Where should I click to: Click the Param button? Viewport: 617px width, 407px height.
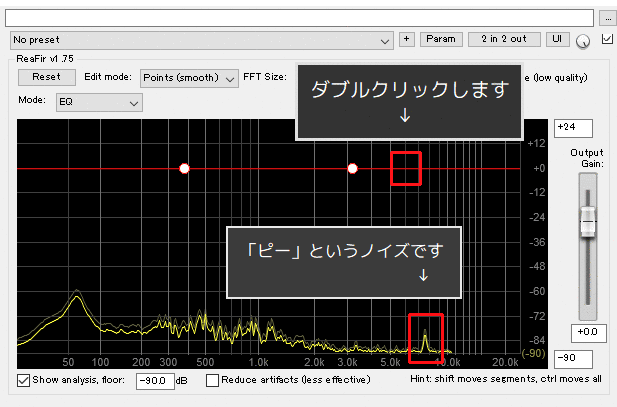click(x=440, y=39)
